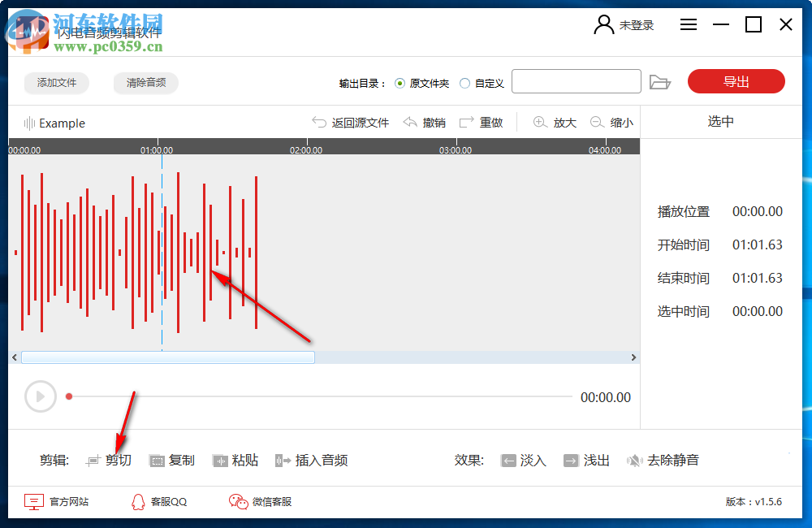Screen dimensions: 812x528
Task: Click the 导出 export button
Action: pos(736,81)
